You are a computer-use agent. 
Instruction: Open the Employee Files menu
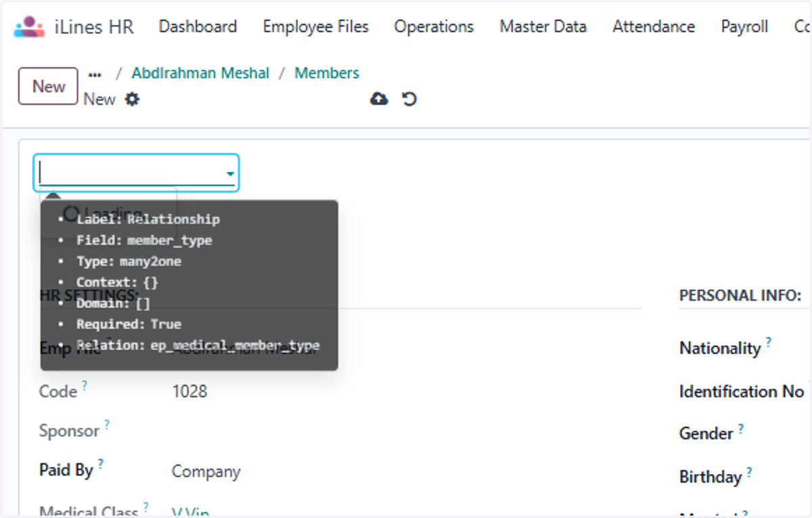point(316,26)
